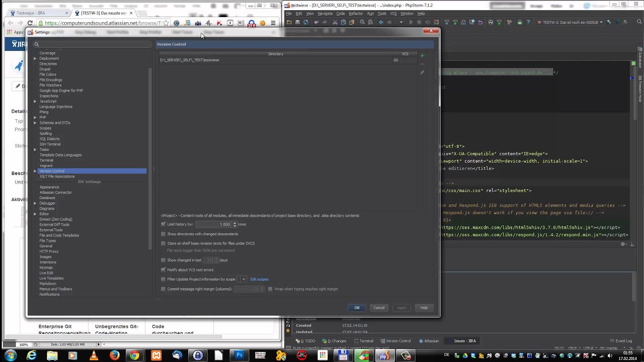Open VCS menu in PhpStorm menu bar
This screenshot has height=362, width=644.
coord(393,14)
